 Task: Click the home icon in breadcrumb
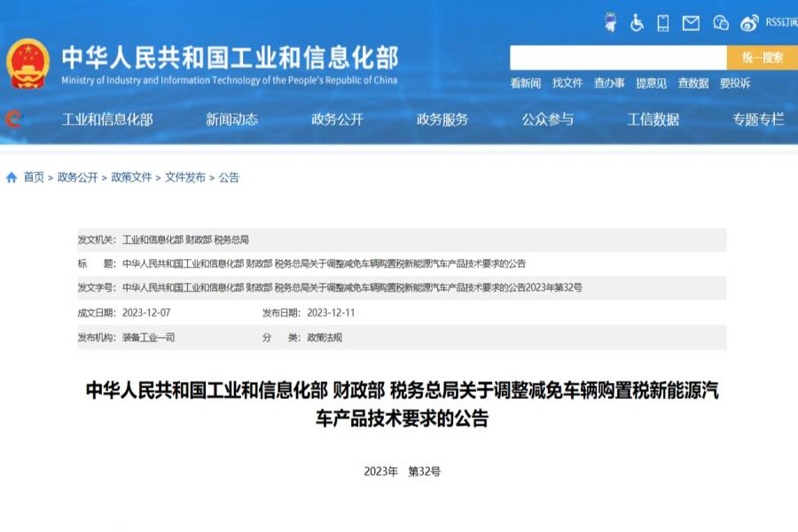point(12,177)
